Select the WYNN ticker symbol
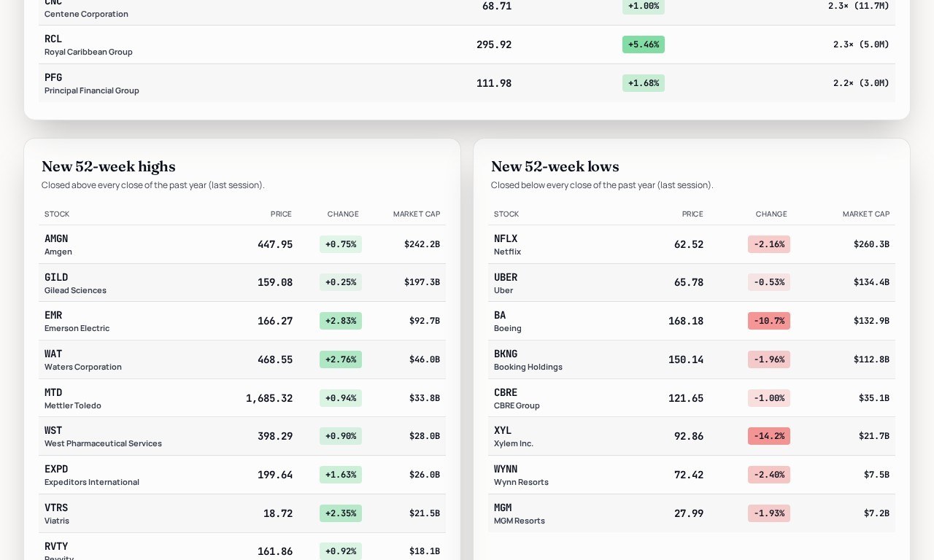The height and width of the screenshot is (560, 934). click(x=506, y=469)
